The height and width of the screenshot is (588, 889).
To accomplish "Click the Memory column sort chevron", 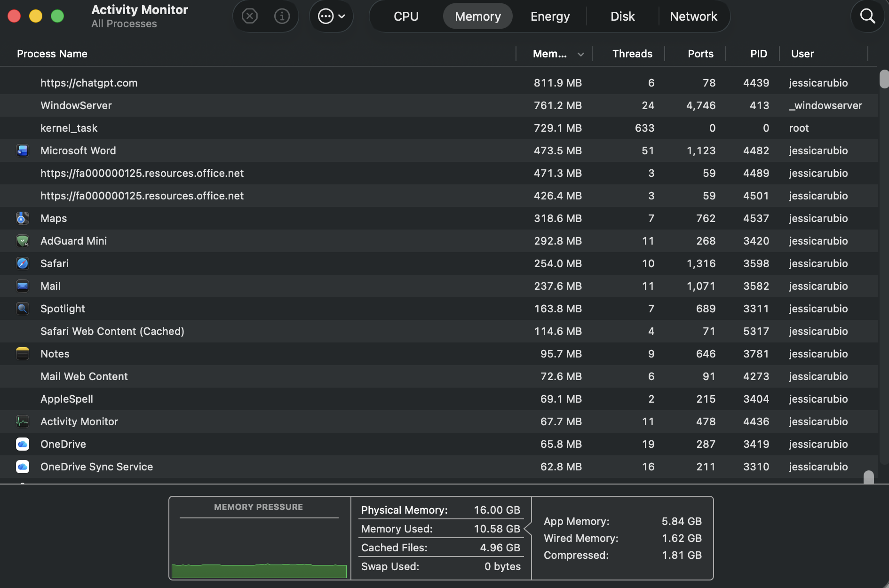I will [581, 54].
